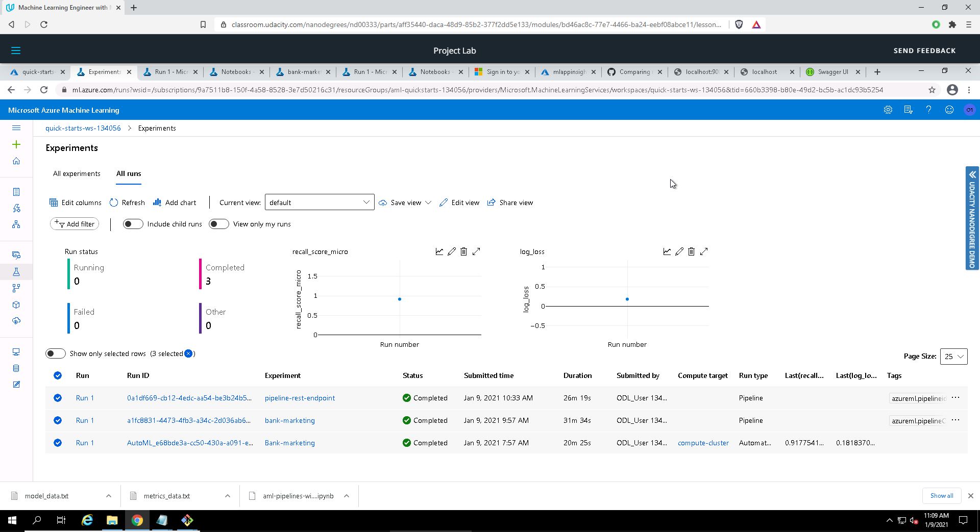Switch to the Swagger UI browser tab
The height and width of the screenshot is (532, 980).
[832, 72]
